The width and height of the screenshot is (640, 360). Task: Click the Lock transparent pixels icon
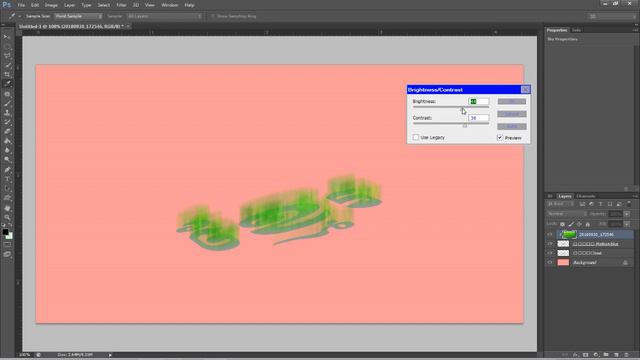[x=562, y=224]
